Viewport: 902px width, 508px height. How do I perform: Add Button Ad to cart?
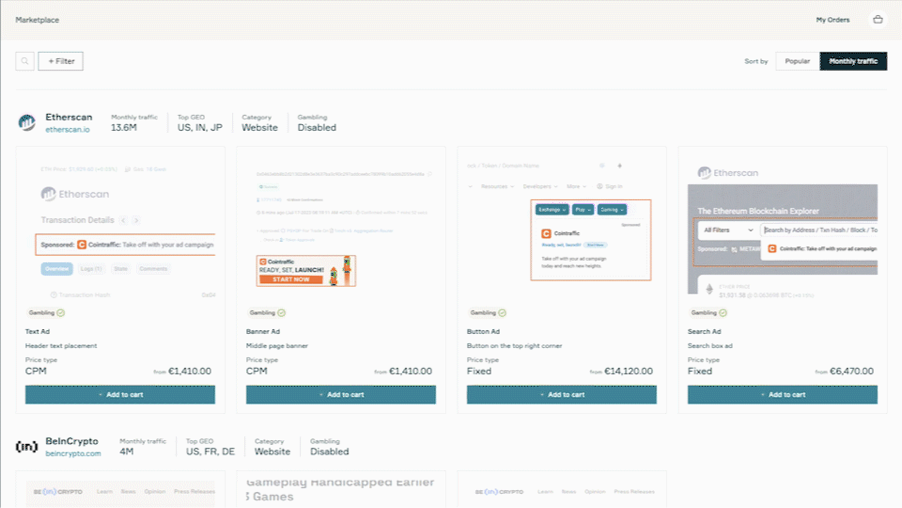coord(561,395)
